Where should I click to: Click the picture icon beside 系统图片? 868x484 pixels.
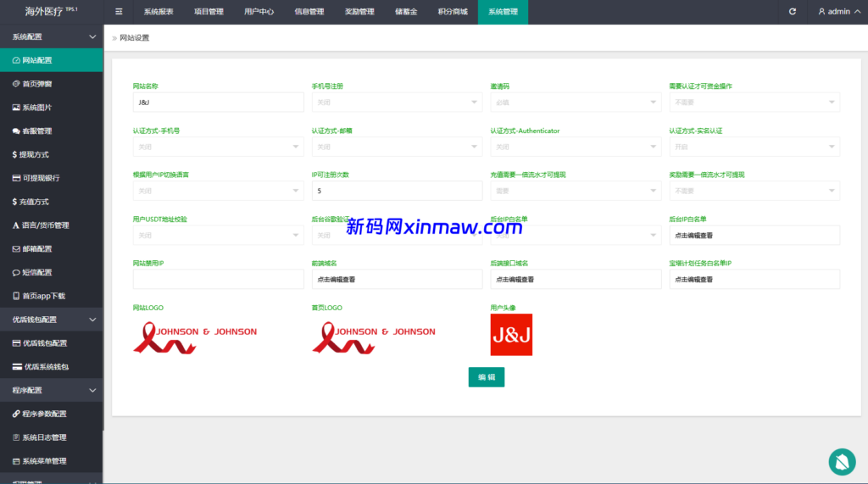coord(16,108)
